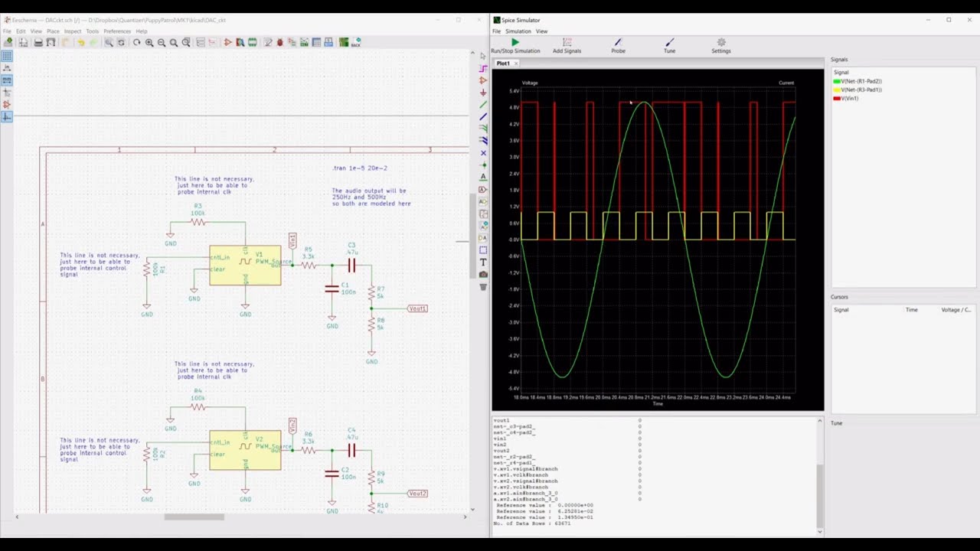Click the Vout1 label in schematic

(417, 308)
